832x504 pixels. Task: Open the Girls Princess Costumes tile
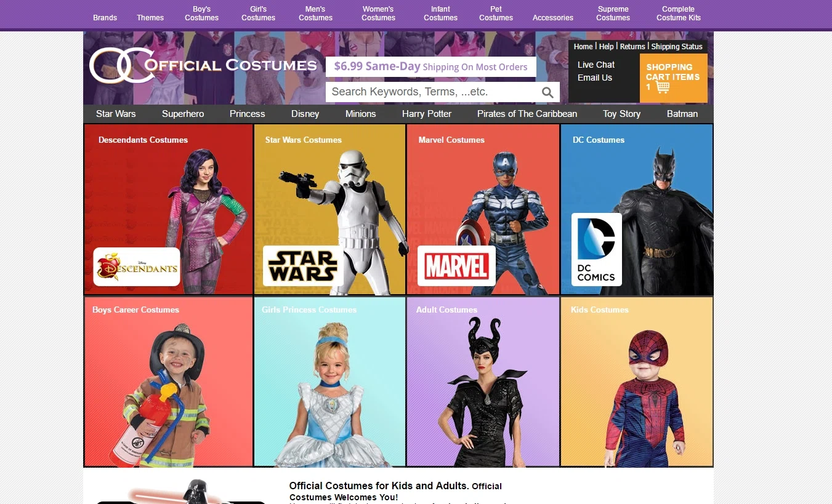(x=329, y=382)
